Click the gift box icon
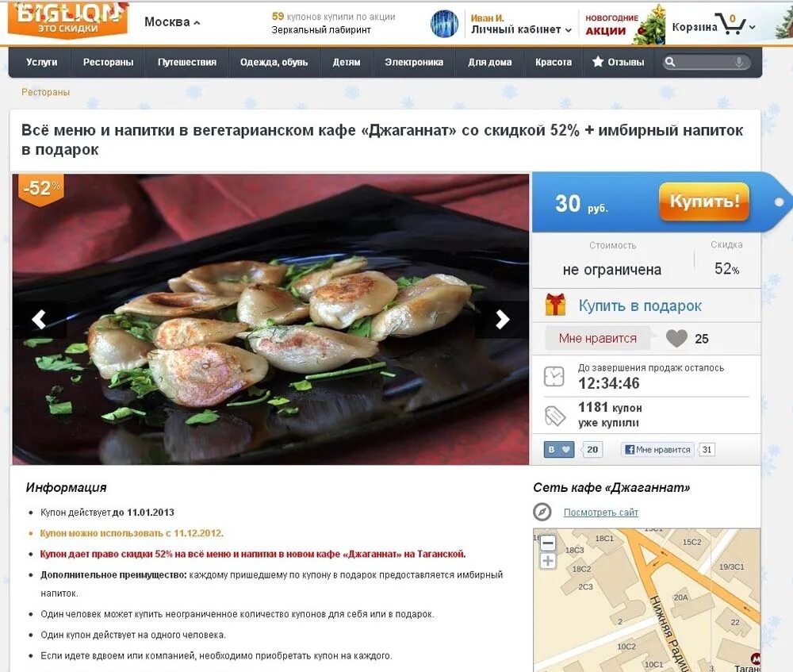 (x=555, y=305)
